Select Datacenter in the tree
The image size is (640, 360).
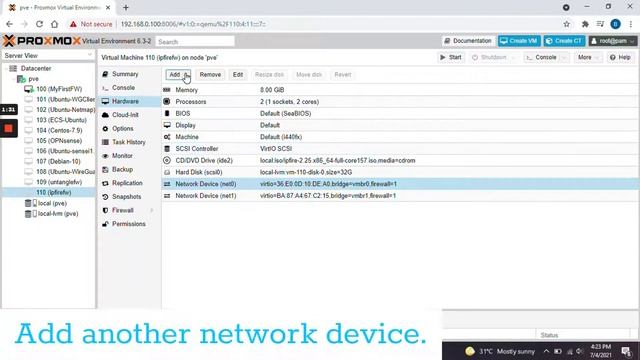(36, 69)
